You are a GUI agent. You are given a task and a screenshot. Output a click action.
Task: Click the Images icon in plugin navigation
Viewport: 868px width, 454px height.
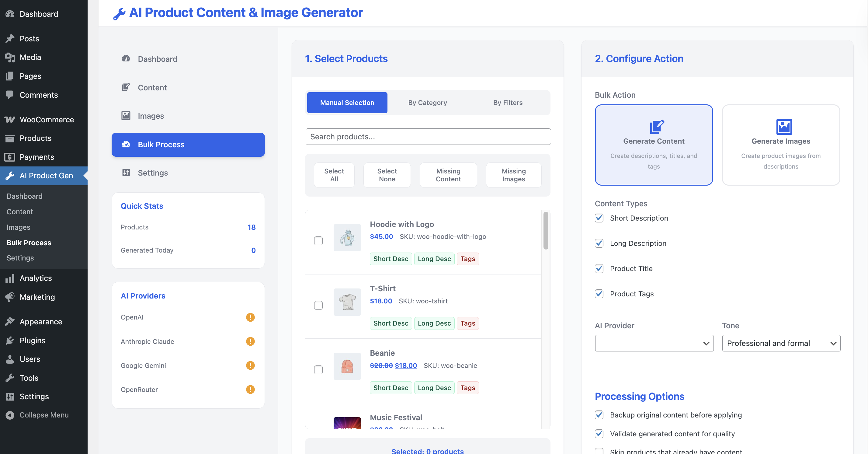tap(126, 116)
